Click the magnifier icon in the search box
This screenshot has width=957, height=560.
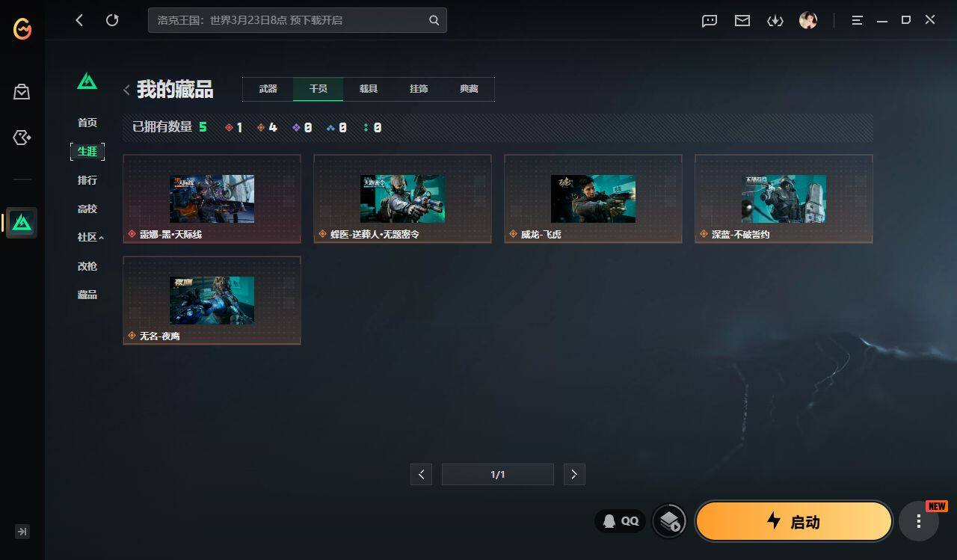point(434,20)
